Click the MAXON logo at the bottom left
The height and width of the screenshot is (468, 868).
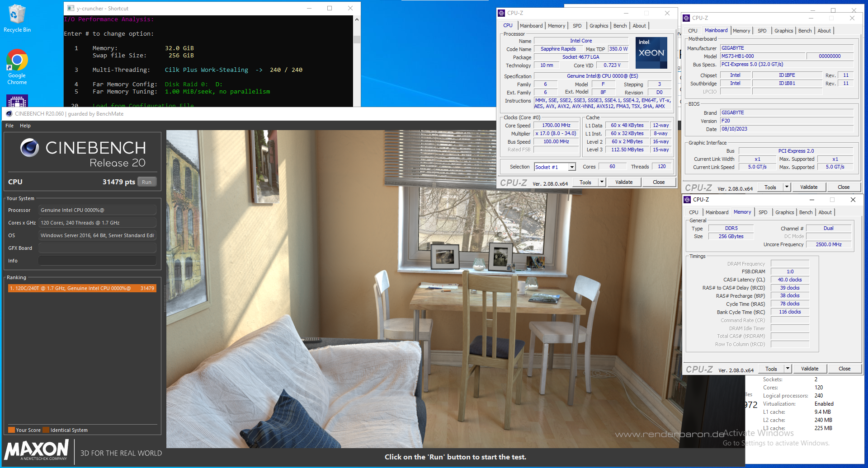36,450
